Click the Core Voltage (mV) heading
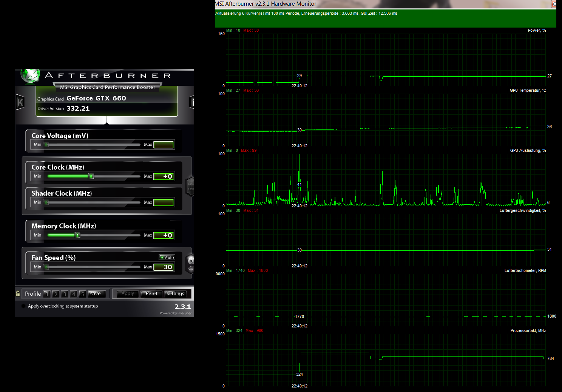The height and width of the screenshot is (392, 562). pyautogui.click(x=60, y=136)
